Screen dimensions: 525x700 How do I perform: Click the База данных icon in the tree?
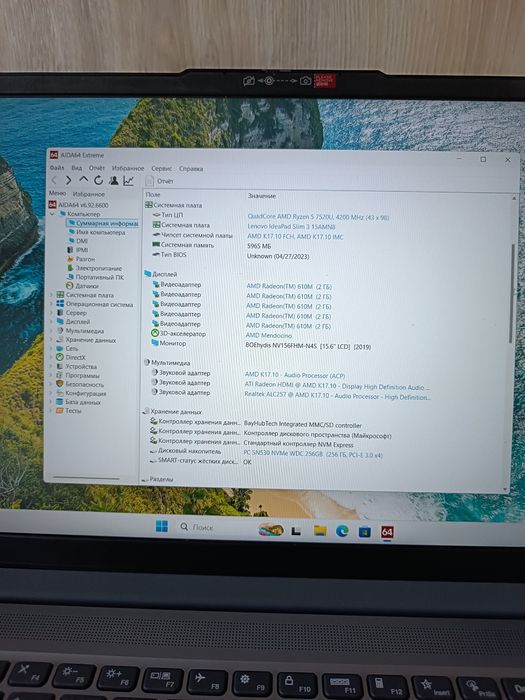tap(60, 402)
